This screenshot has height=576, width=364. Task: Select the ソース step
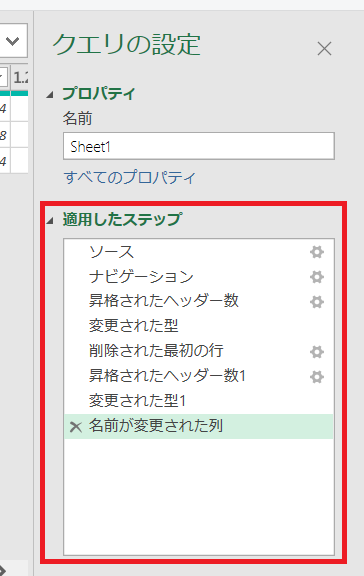point(199,252)
